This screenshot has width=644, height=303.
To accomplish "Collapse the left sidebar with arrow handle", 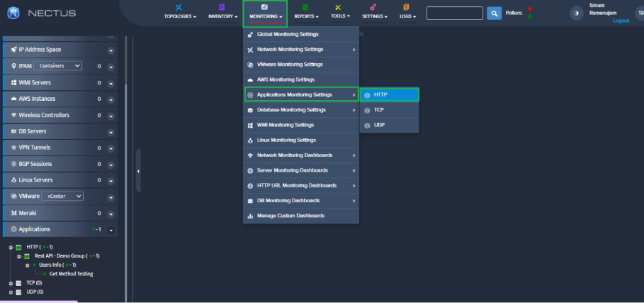I will point(138,171).
